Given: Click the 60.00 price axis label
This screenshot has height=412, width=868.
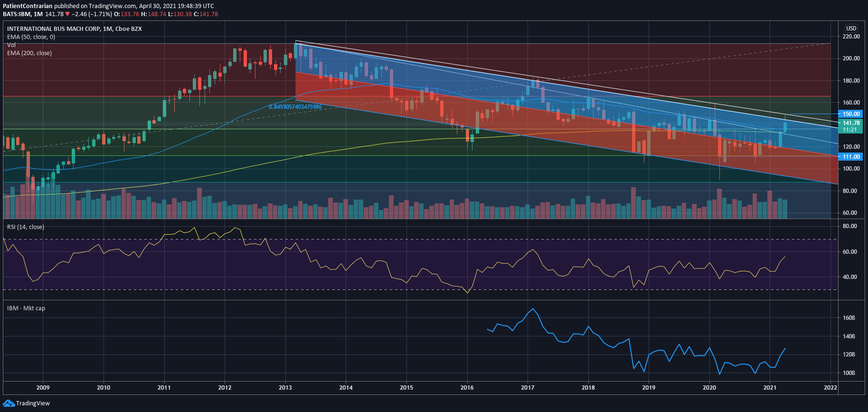Looking at the screenshot, I should pos(850,213).
